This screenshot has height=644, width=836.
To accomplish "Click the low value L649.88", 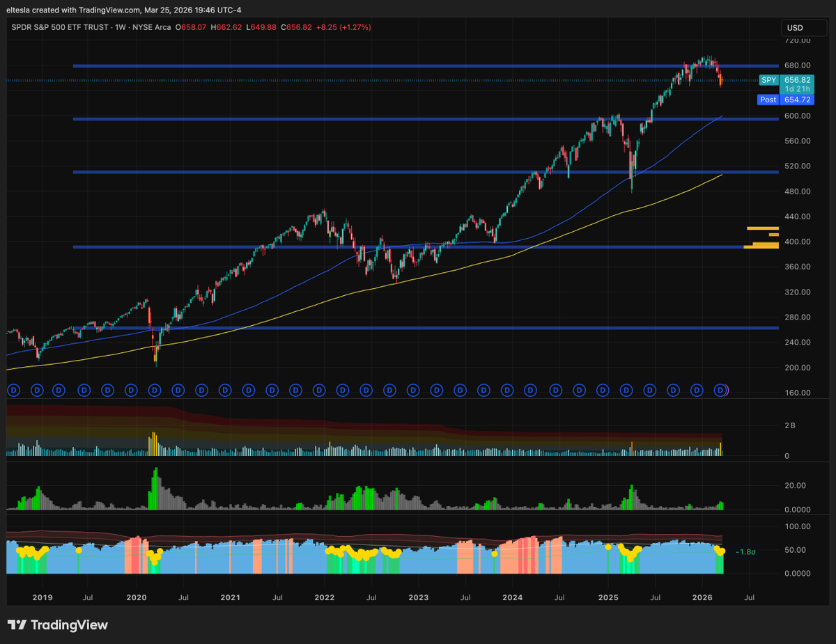I will pos(262,27).
